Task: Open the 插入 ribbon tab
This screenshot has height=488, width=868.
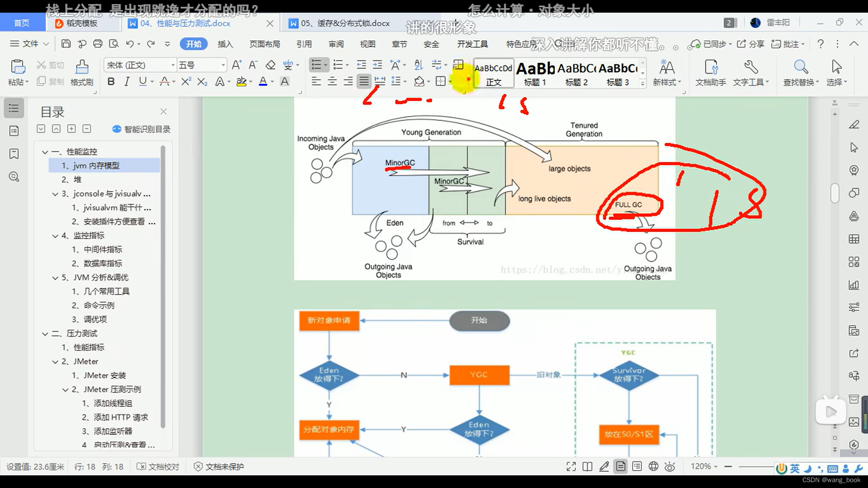Action: pyautogui.click(x=225, y=44)
